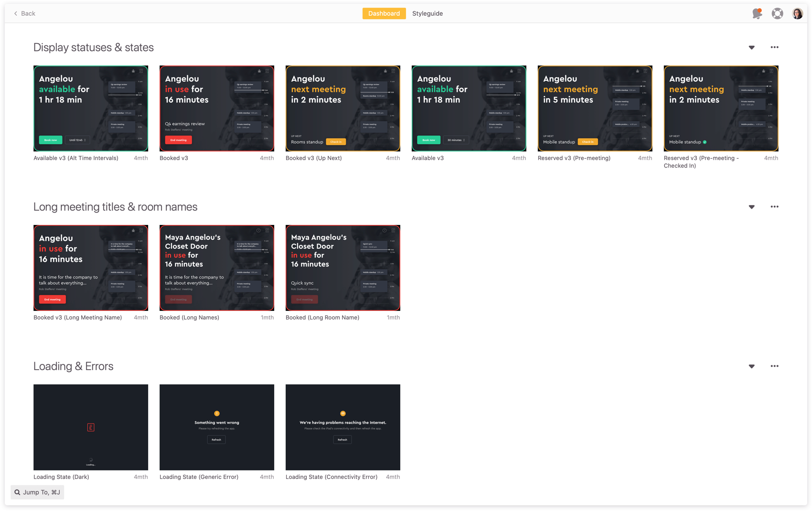The width and height of the screenshot is (812, 511).
Task: Open the Loading State (Dark) thumbnail
Action: pyautogui.click(x=91, y=427)
